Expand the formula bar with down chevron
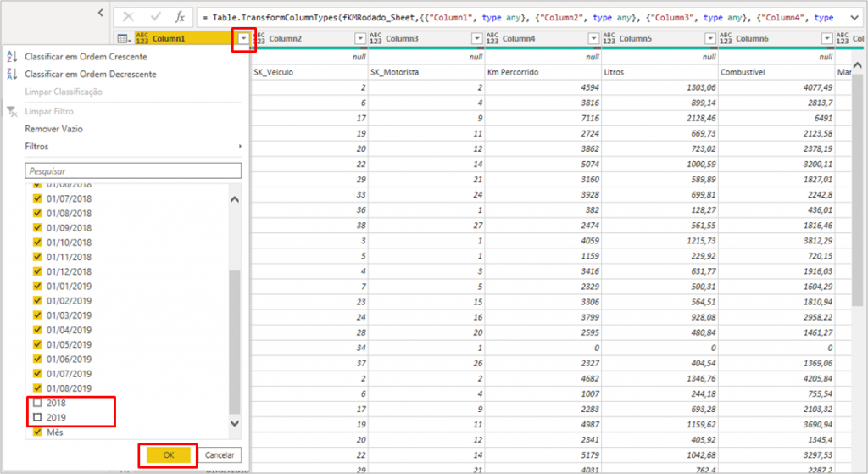868x474 pixels. (x=854, y=18)
